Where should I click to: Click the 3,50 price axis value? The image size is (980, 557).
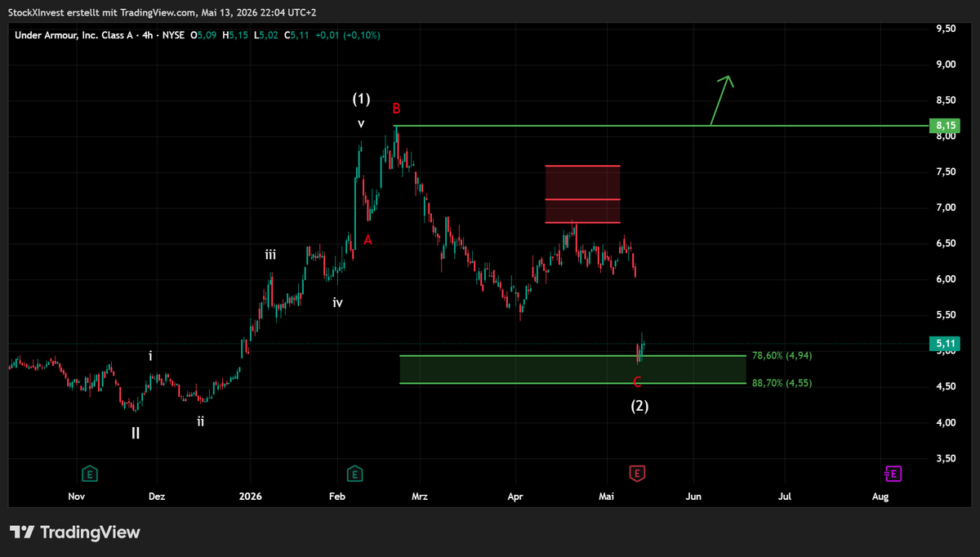[x=946, y=458]
